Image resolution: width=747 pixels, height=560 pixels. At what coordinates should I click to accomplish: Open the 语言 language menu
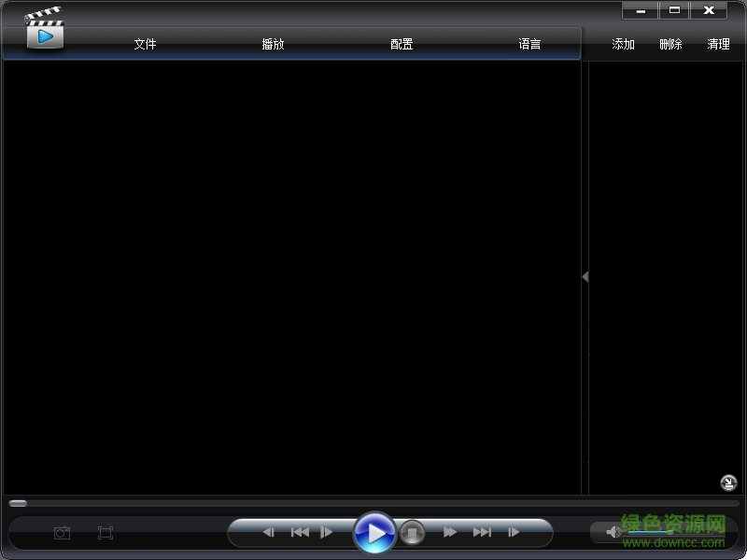[x=529, y=43]
